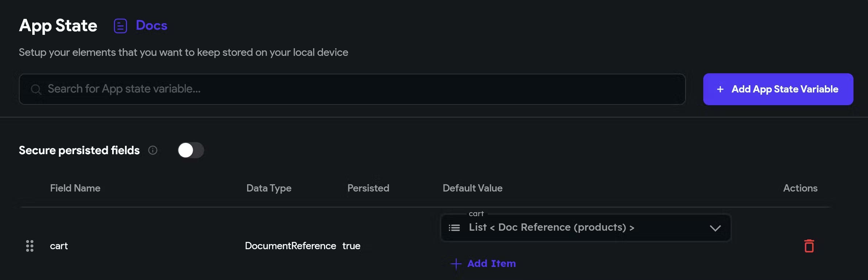
Task: Select the cart field name
Action: 59,246
